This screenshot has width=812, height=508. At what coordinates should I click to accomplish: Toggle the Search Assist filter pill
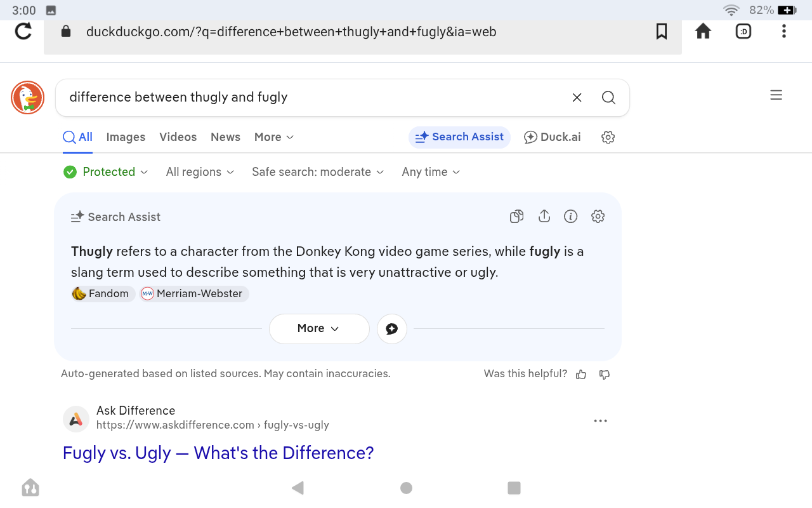[459, 137]
